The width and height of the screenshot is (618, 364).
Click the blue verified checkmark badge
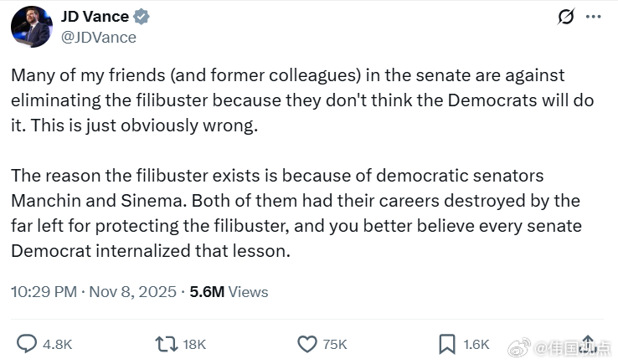coord(143,18)
